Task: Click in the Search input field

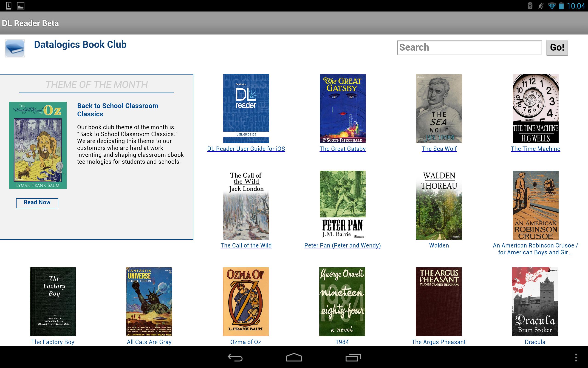Action: click(469, 47)
